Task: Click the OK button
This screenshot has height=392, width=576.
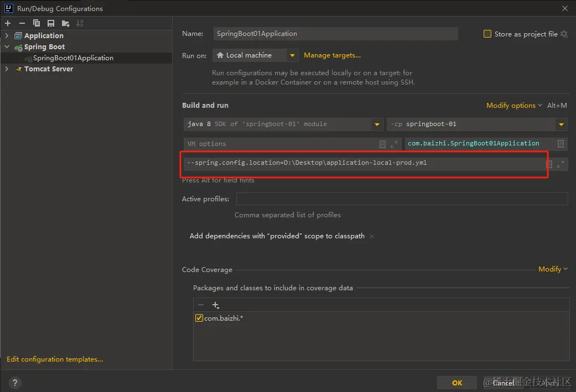Action: coord(457,383)
